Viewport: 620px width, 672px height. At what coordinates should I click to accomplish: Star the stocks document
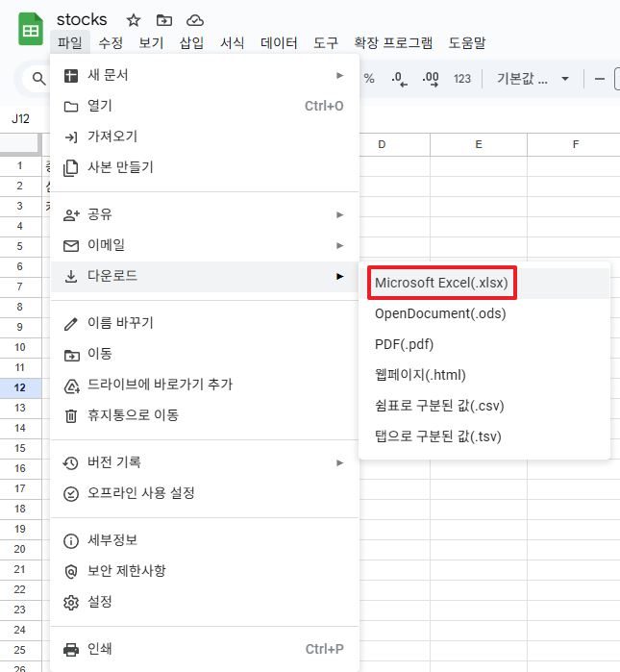(134, 20)
